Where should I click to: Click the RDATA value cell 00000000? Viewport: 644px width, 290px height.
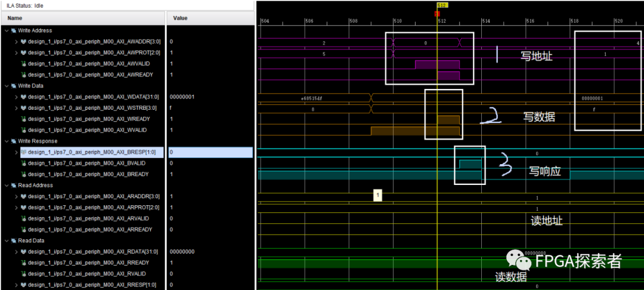tap(210, 252)
